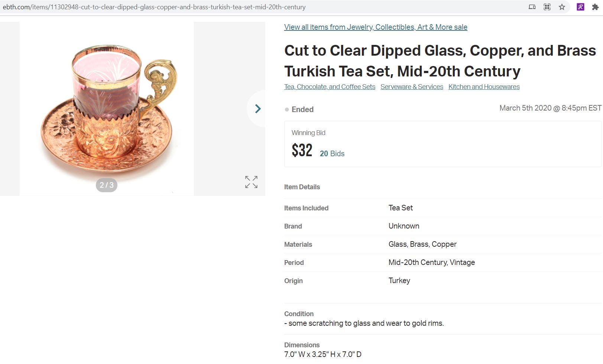Click the send-to-your-devices icon
Image resolution: width=603 pixels, height=364 pixels.
tap(532, 7)
